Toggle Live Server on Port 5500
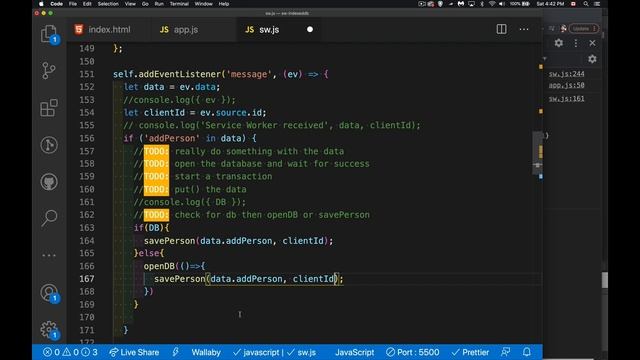The width and height of the screenshot is (640, 360). pos(413,352)
